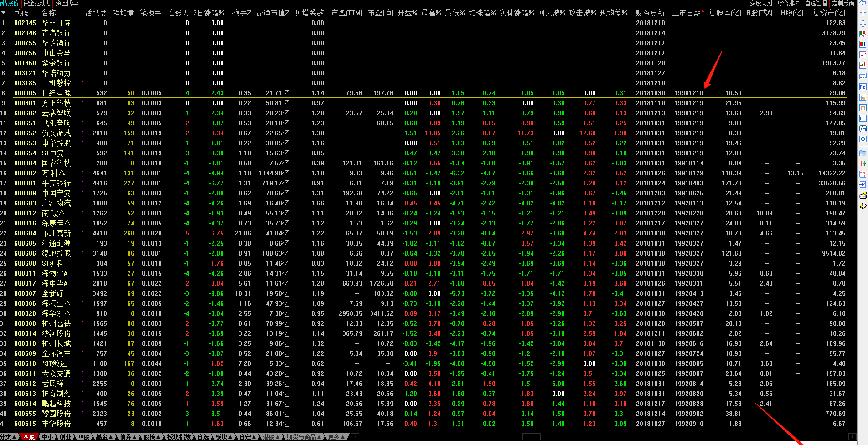Click the right arrow of horizontal scrollbar
This screenshot has height=445, width=868.
click(851, 437)
